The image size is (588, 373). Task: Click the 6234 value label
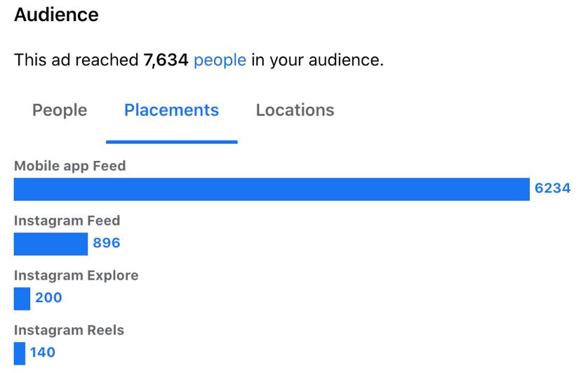click(x=552, y=188)
